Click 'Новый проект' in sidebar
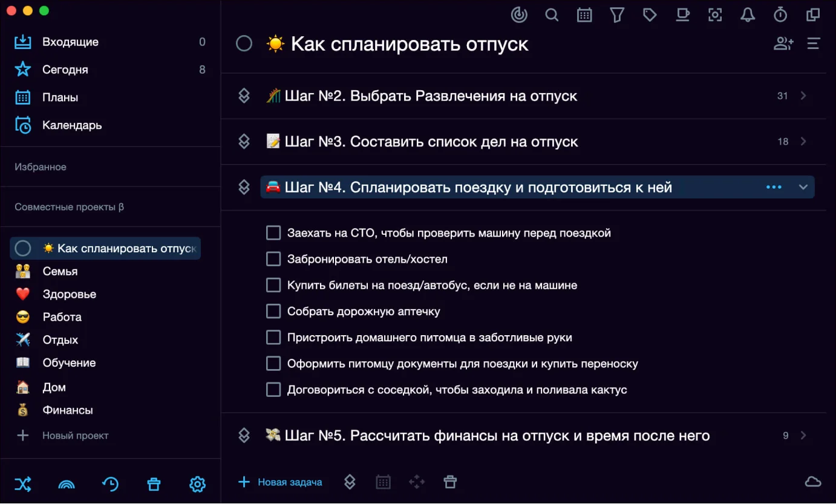 tap(75, 436)
